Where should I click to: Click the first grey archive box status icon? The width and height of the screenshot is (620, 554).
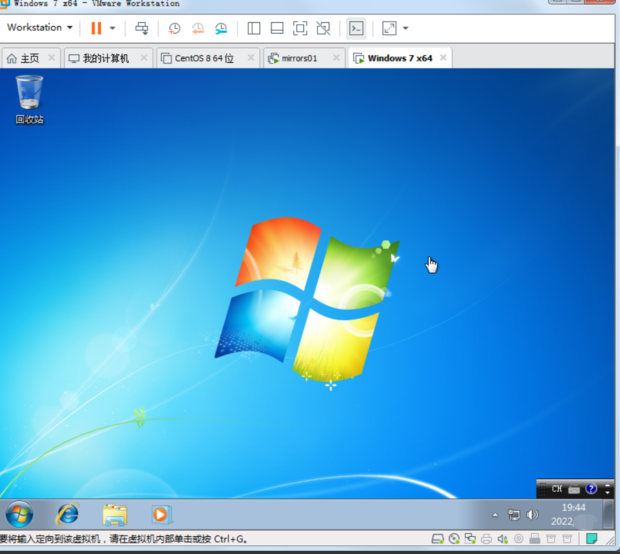[551, 539]
